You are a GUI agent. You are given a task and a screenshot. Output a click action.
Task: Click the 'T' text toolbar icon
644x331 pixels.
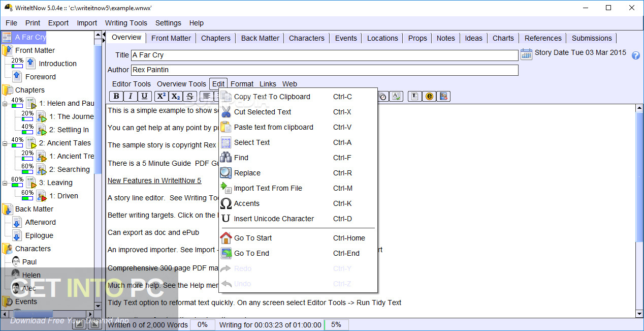tap(415, 96)
